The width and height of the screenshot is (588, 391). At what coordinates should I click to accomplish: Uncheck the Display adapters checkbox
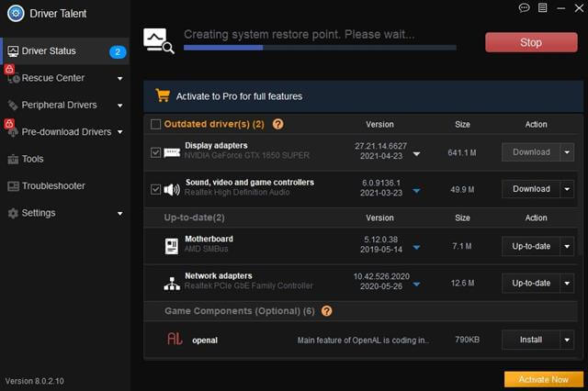point(155,152)
